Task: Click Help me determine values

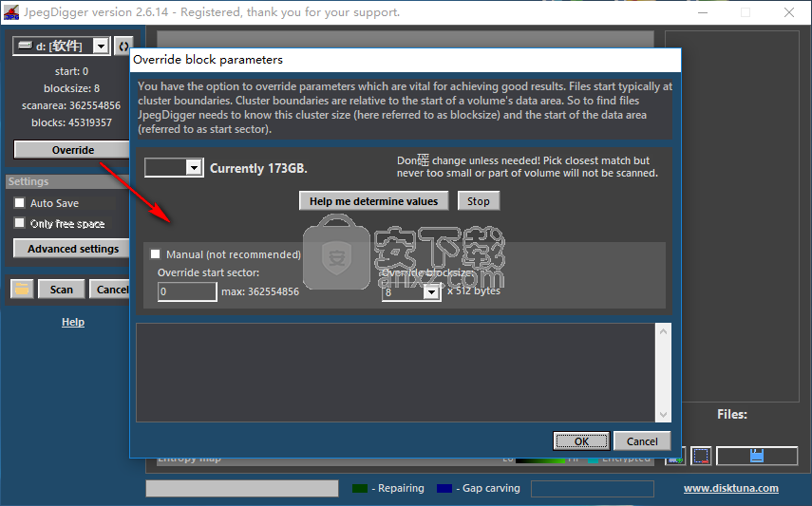Action: pyautogui.click(x=373, y=201)
